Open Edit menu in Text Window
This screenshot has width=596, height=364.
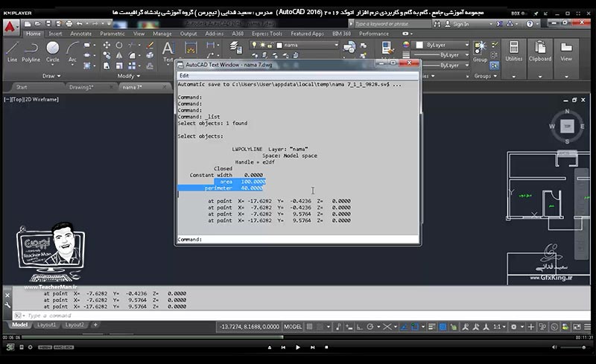pos(184,76)
